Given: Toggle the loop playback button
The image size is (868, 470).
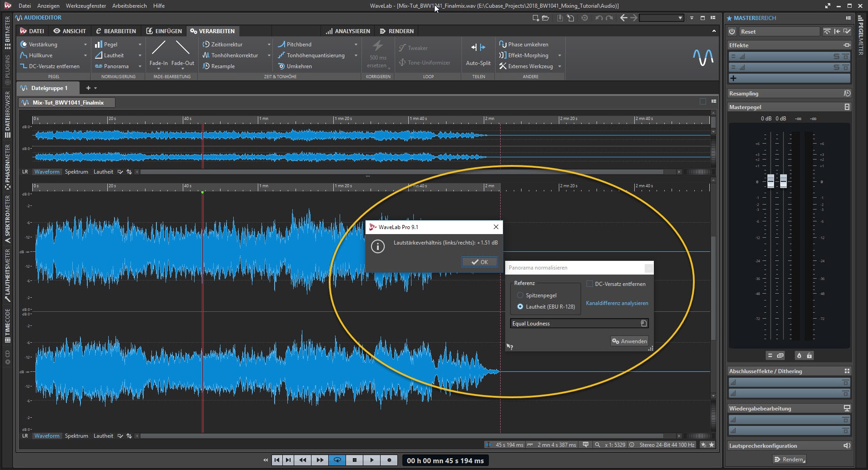Looking at the screenshot, I should click(x=337, y=460).
